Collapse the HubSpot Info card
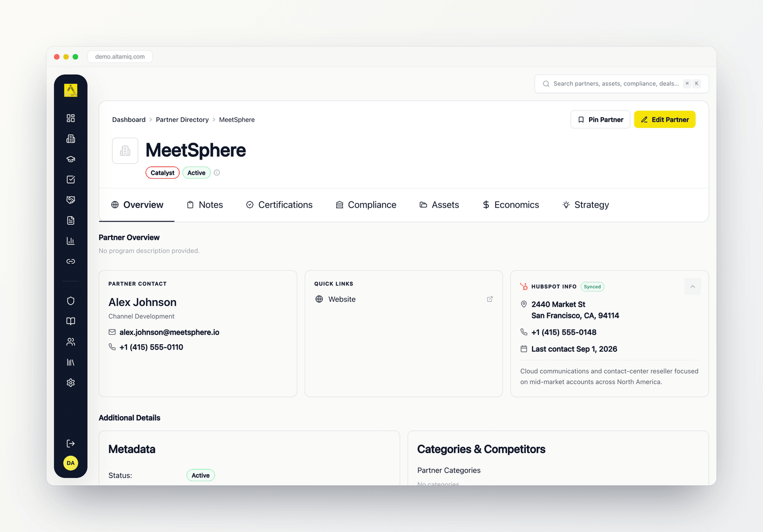The width and height of the screenshot is (763, 532). tap(693, 286)
